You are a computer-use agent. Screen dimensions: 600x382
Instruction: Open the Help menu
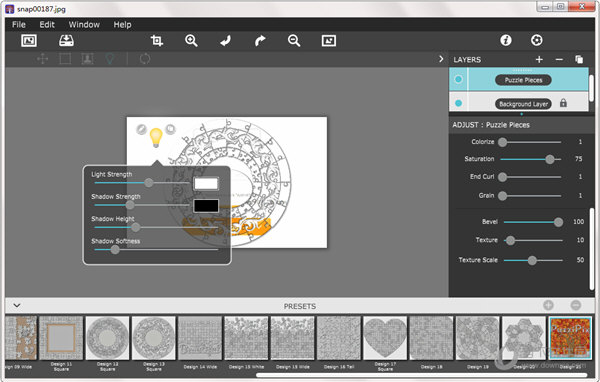click(x=122, y=24)
